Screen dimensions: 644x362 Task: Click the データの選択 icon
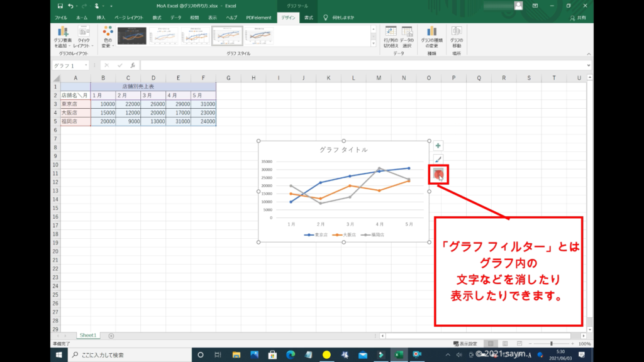[407, 36]
